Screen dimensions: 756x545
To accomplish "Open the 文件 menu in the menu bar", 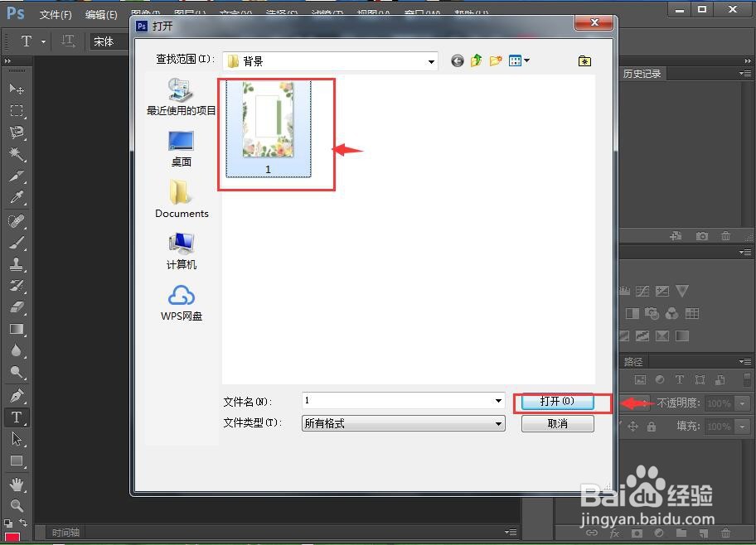I will [x=56, y=14].
